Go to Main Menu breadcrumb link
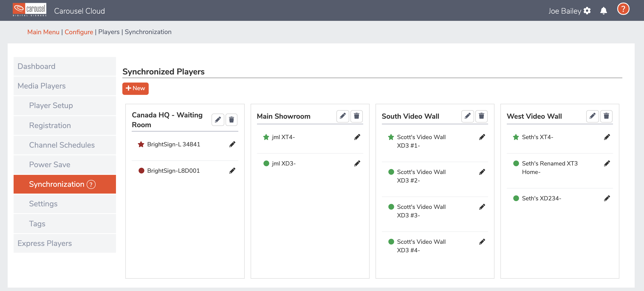 pyautogui.click(x=43, y=32)
